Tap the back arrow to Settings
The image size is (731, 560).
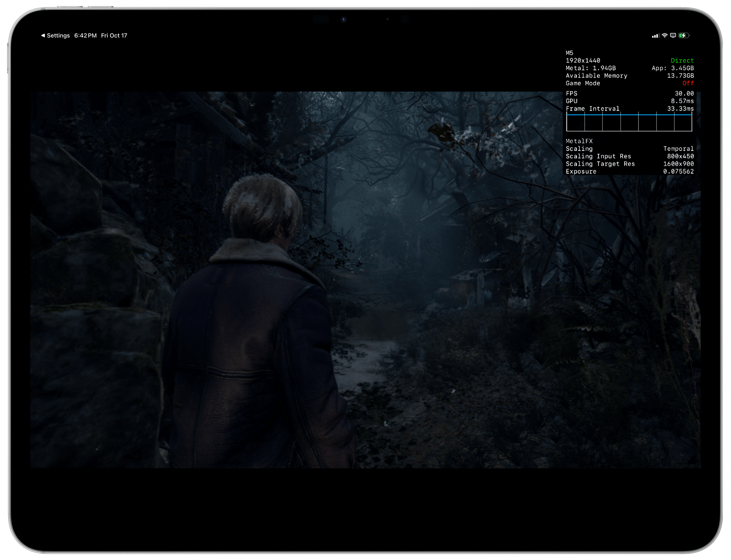43,36
